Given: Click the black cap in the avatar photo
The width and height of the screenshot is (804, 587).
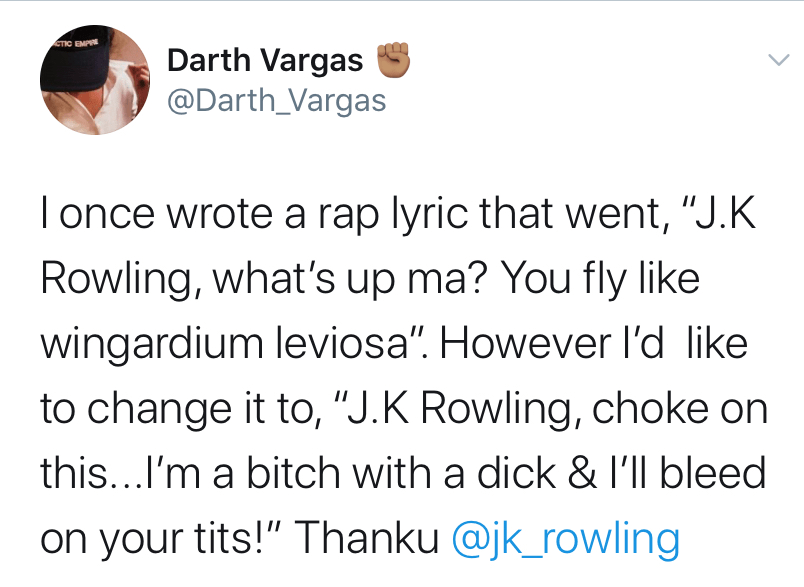Looking at the screenshot, I should click(80, 62).
